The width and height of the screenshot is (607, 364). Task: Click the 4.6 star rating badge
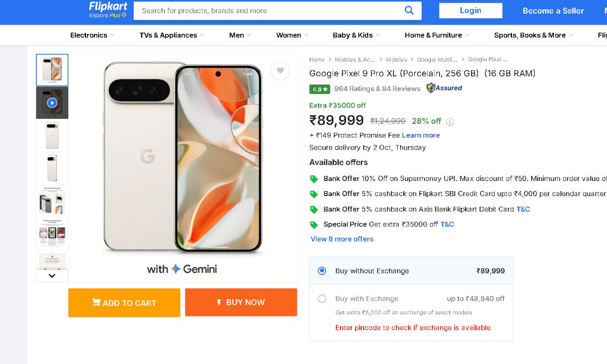[320, 89]
